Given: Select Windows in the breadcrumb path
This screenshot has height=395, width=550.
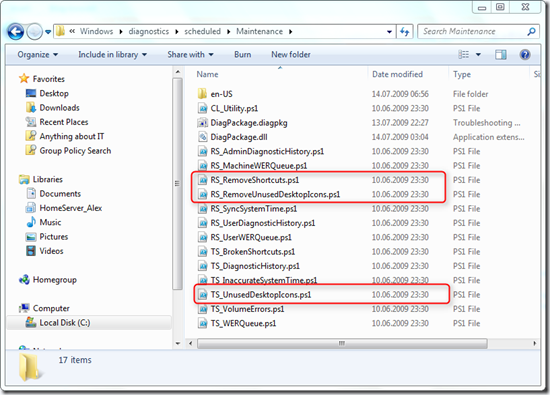Looking at the screenshot, I should (x=96, y=32).
